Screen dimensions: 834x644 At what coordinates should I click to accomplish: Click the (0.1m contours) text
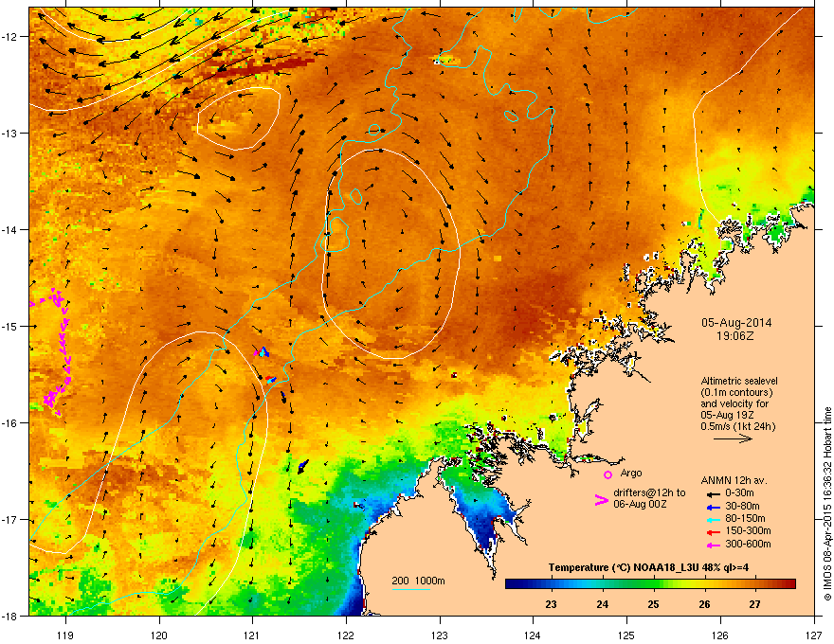[x=736, y=392]
